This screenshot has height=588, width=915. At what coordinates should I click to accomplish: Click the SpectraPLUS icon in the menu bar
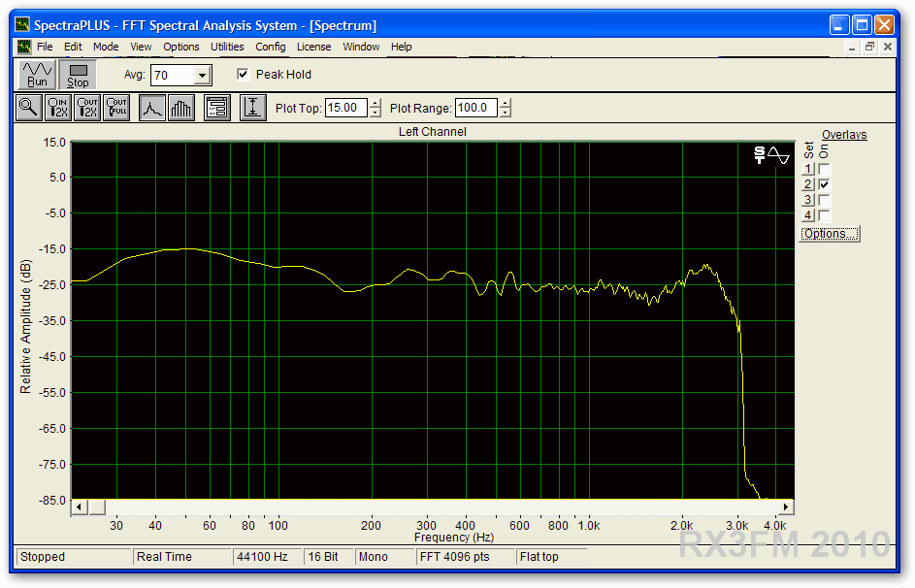point(24,47)
